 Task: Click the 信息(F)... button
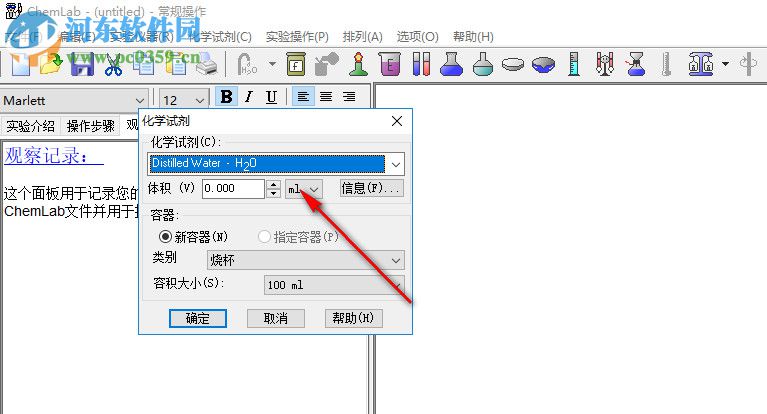[x=372, y=188]
